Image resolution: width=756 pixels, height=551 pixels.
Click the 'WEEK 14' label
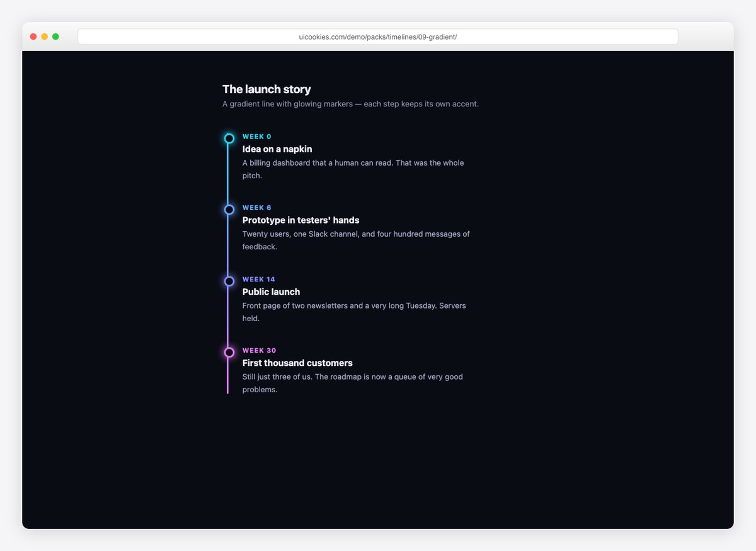point(259,280)
